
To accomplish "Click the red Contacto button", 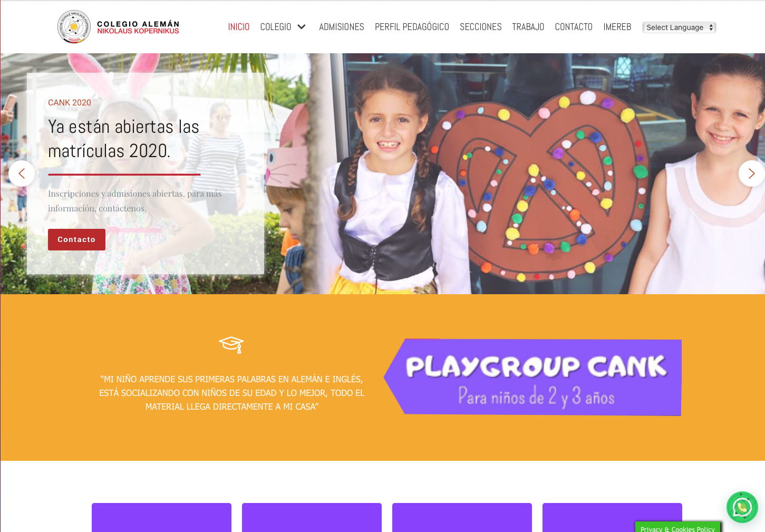I will 76,239.
